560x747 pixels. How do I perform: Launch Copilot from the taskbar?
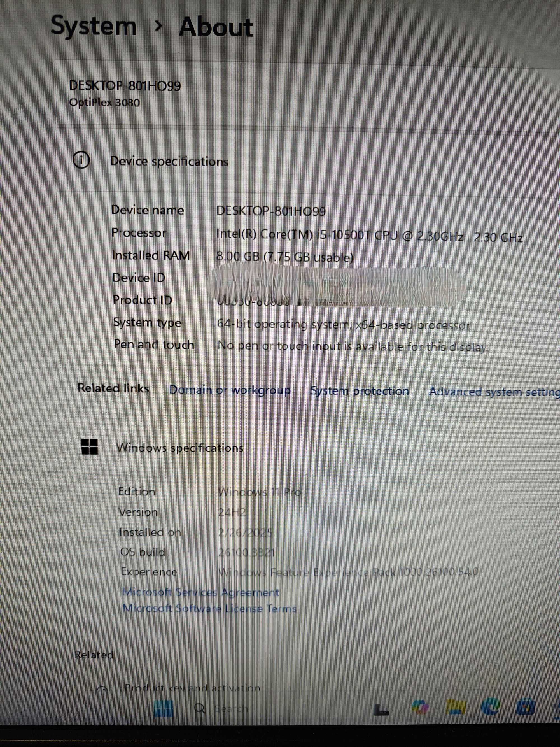(420, 707)
